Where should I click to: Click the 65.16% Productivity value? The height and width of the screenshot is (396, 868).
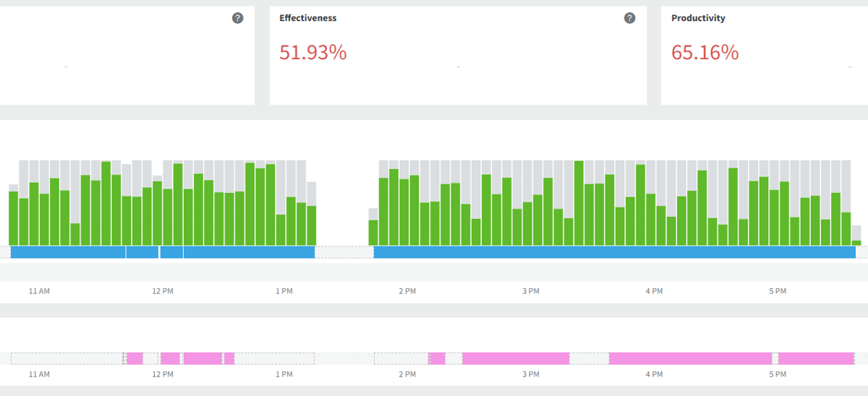(705, 52)
